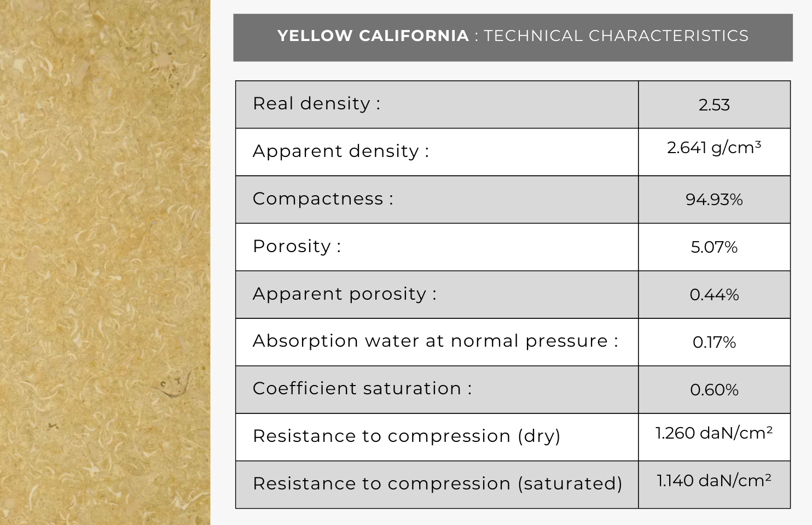Select the 1.260 daN/cm² value
The image size is (812, 525).
click(x=714, y=433)
